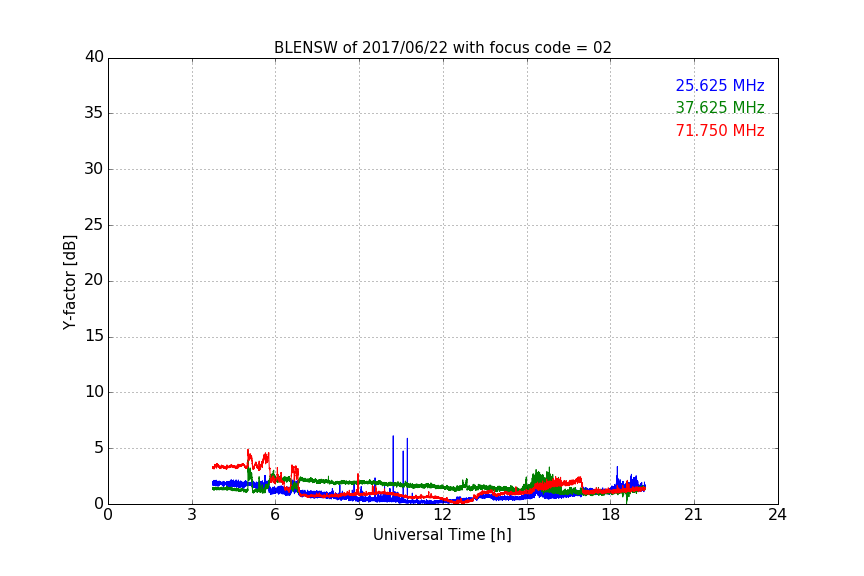Select the green '37.625 MHz' legend label
The height and width of the screenshot is (576, 864).
coord(720,107)
